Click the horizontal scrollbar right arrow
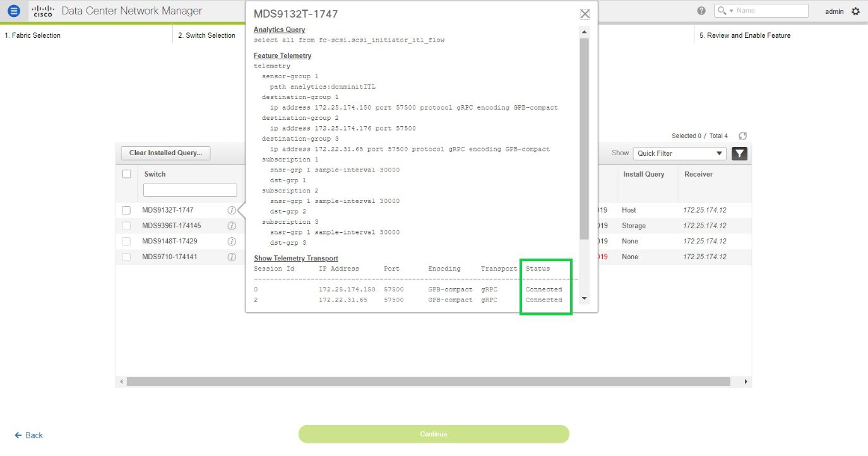The height and width of the screenshot is (456, 868). click(x=746, y=382)
